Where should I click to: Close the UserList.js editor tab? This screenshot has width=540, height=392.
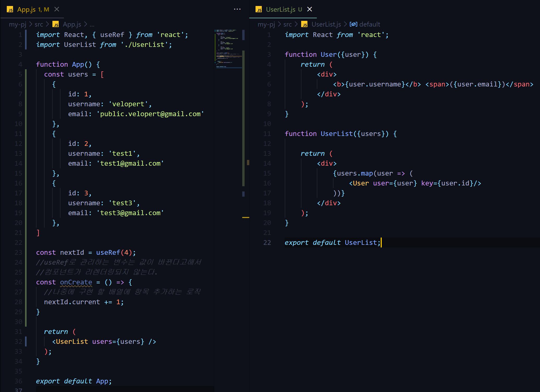pyautogui.click(x=310, y=9)
